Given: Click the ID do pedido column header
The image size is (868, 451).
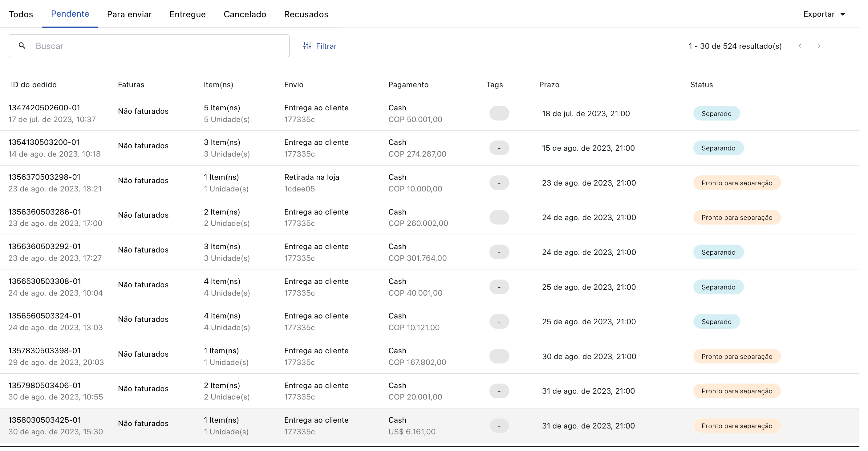Looking at the screenshot, I should (33, 85).
